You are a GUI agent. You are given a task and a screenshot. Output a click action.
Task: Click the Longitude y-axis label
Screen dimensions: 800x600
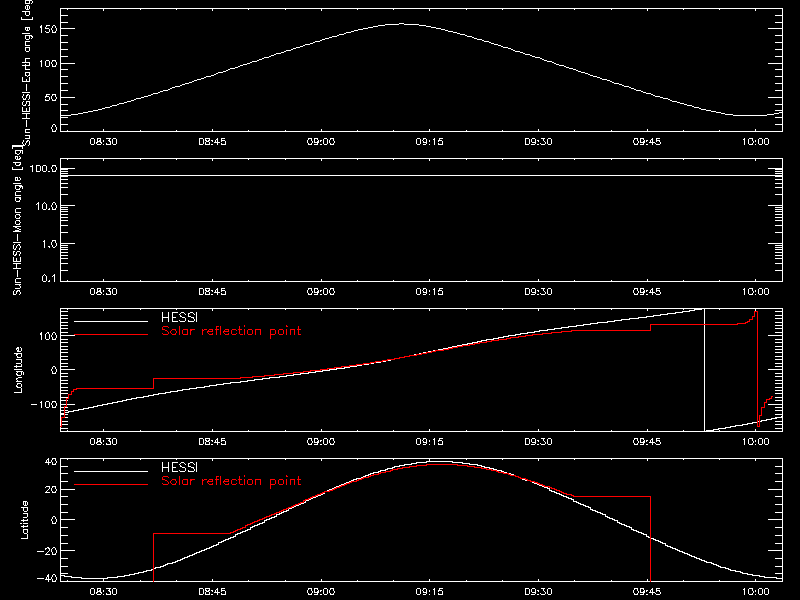(18, 370)
